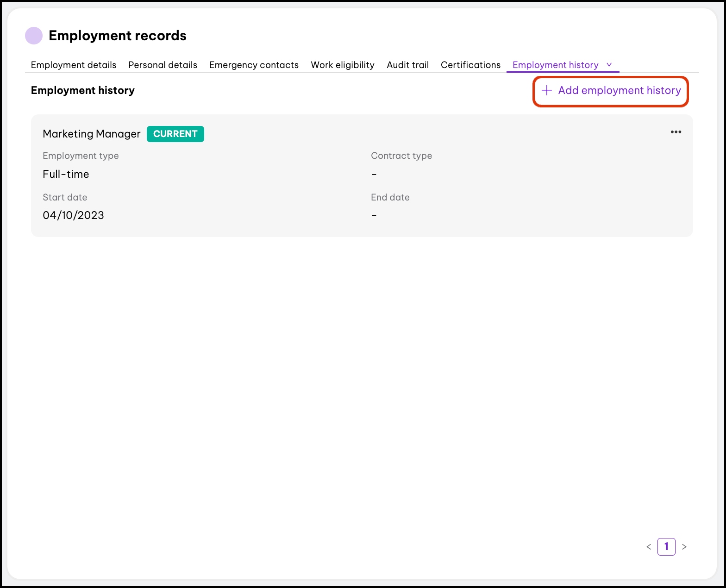Open the three-dot menu for Marketing Manager
726x588 pixels.
[676, 132]
